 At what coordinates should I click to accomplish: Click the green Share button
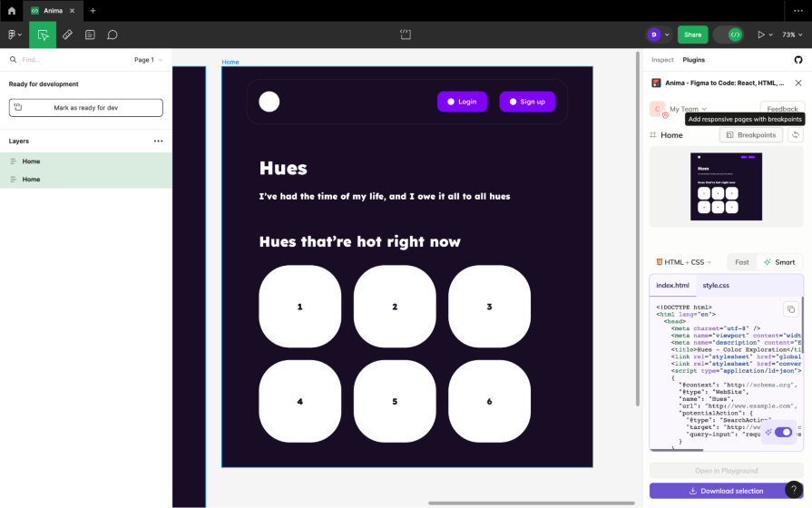tap(692, 34)
